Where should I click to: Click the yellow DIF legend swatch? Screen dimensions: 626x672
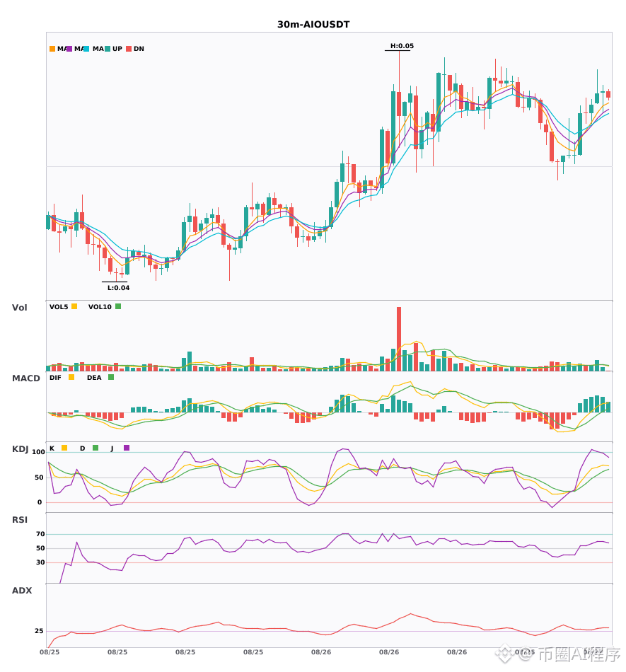tap(71, 377)
